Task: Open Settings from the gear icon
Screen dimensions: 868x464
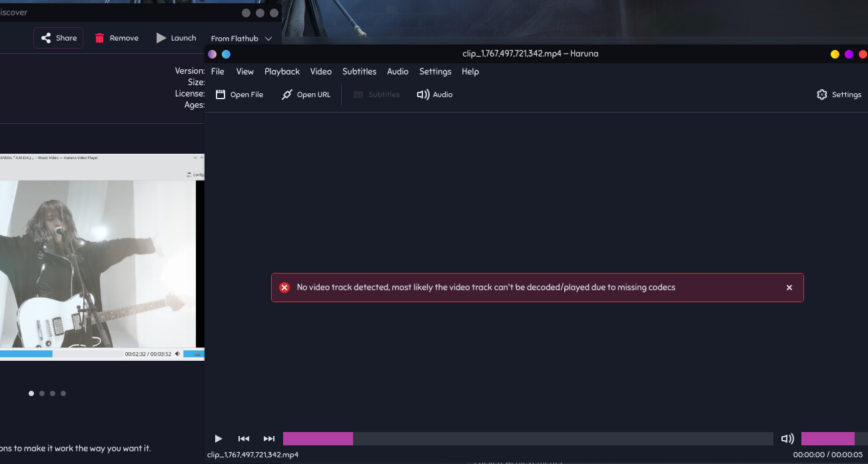Action: (x=822, y=95)
